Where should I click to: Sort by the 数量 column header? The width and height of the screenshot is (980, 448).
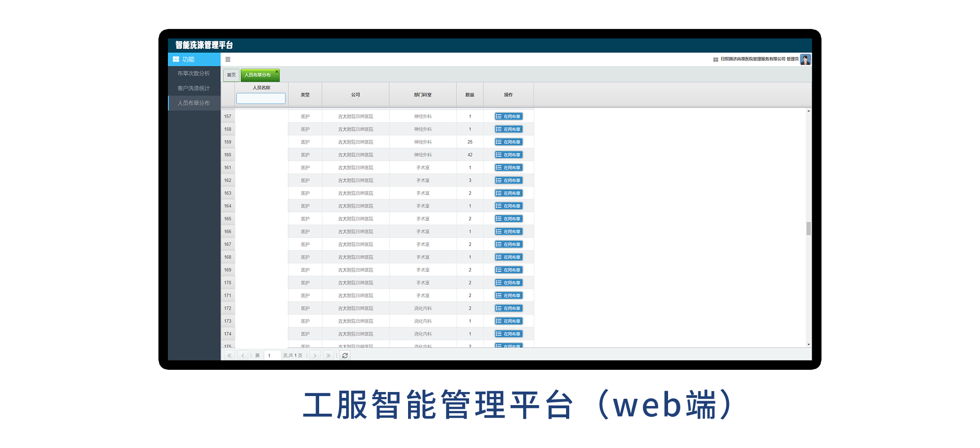[469, 95]
